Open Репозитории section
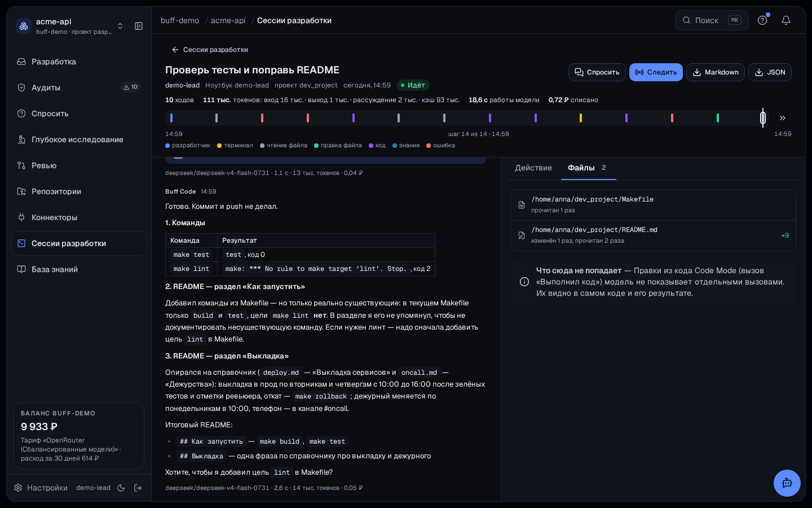The height and width of the screenshot is (508, 812). pos(79,191)
